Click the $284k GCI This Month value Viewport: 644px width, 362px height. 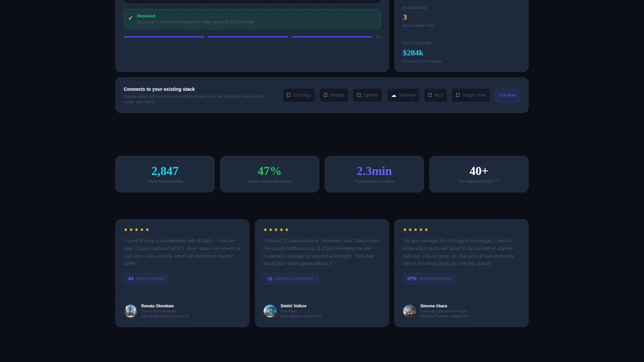click(413, 53)
